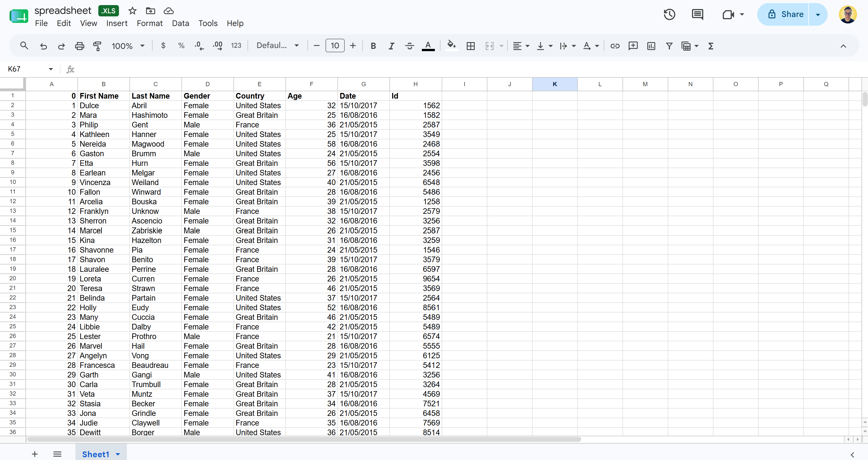
Task: Open the zoom 100% dropdown
Action: [x=128, y=46]
